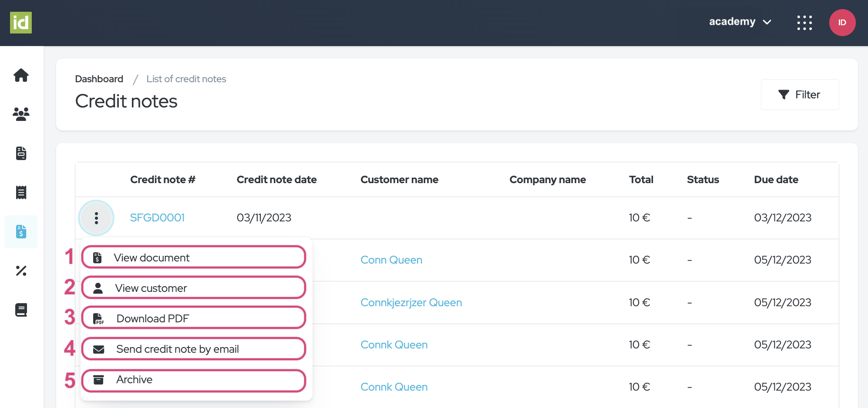Open customer Connkjezrjzer Queen

pyautogui.click(x=411, y=302)
